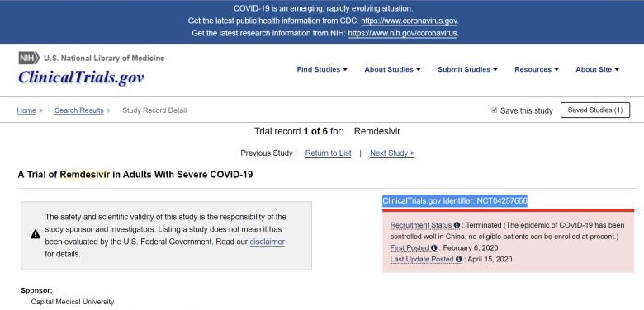Click the Last Update Posted info icon
This screenshot has width=644, height=310.
[x=459, y=259]
